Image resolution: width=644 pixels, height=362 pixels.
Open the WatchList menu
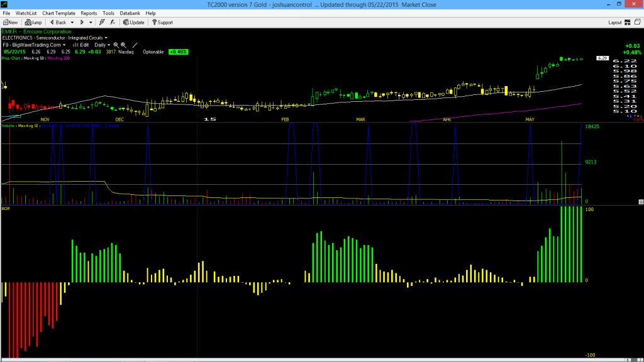(26, 14)
